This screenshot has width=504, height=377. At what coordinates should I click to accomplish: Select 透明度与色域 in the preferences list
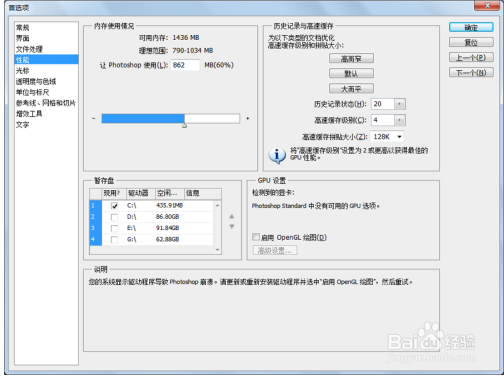(36, 81)
